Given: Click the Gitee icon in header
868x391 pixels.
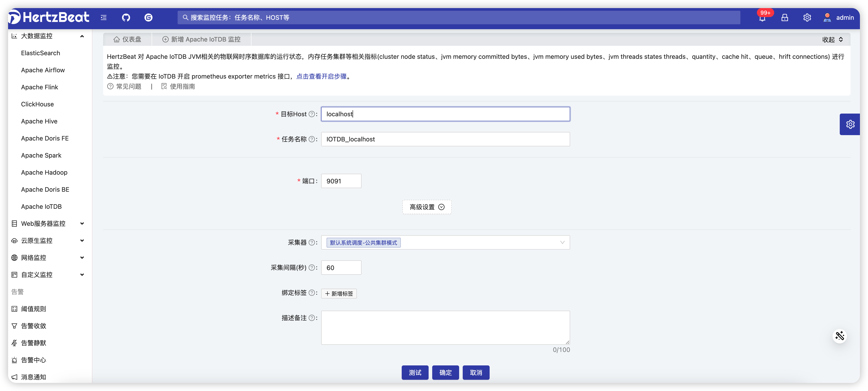Looking at the screenshot, I should (x=148, y=18).
